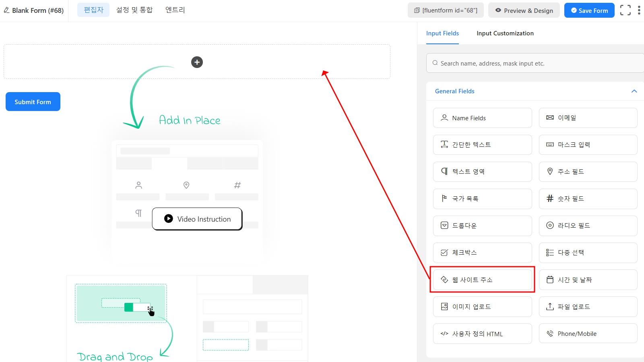The width and height of the screenshot is (644, 362).
Task: Click the General Fields heading text
Action: (455, 91)
